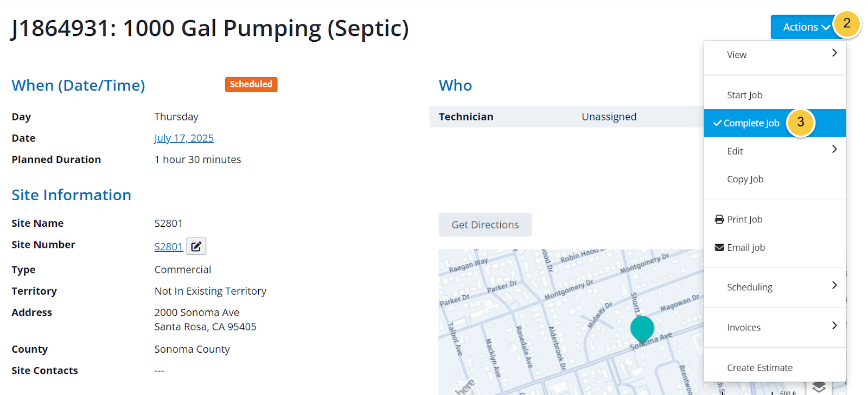Click the map layers icon
Image resolution: width=868 pixels, height=395 pixels.
coord(819,387)
